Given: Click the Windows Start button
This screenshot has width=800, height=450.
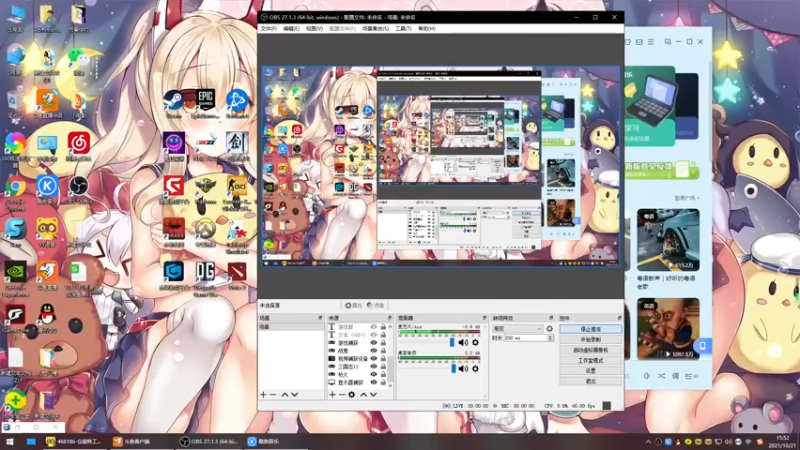Looking at the screenshot, I should click(10, 442).
